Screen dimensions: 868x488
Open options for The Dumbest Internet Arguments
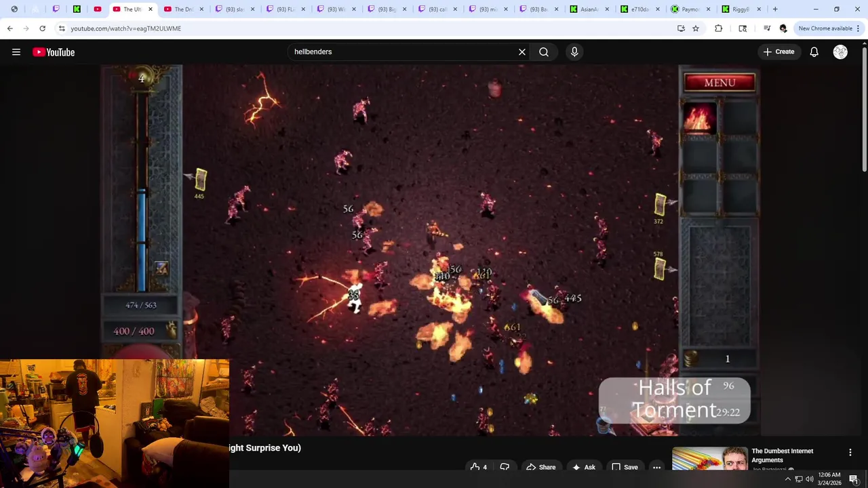pos(850,452)
